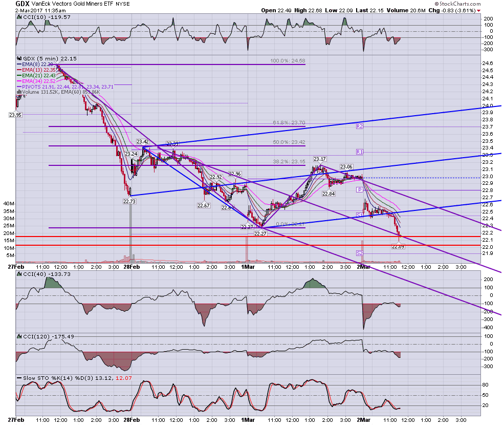Click the blue EMA(8) legend line swatch

19,65
